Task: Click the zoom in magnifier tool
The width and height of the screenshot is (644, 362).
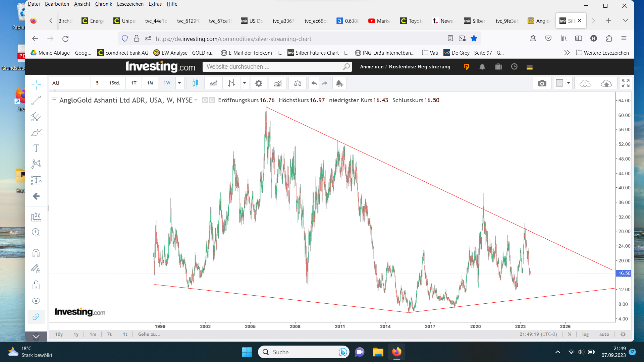Action: pos(36,232)
